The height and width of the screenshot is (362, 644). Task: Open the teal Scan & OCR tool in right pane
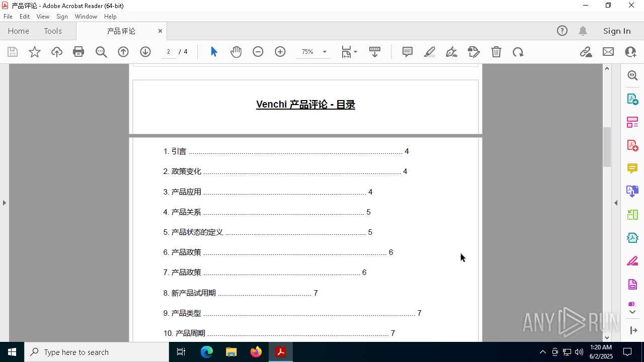click(x=632, y=238)
